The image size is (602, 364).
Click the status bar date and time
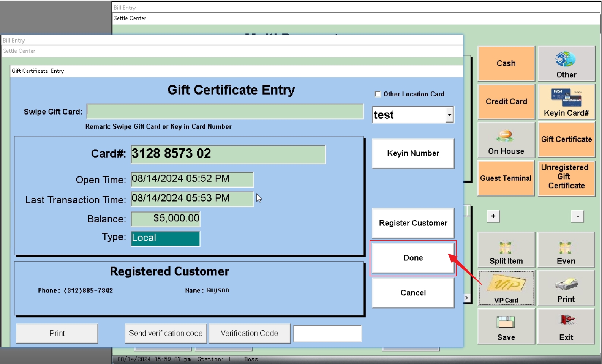[x=154, y=359]
